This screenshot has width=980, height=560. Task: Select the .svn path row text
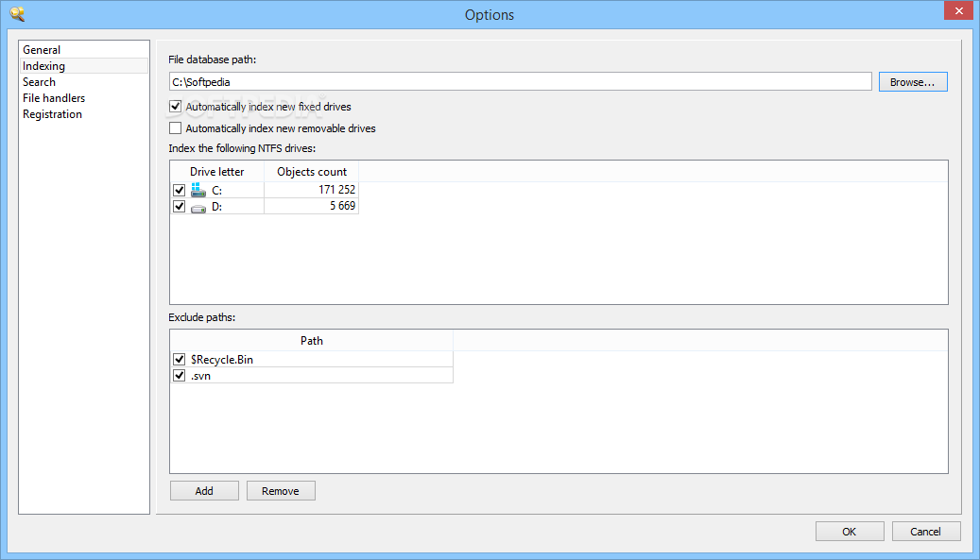point(200,376)
